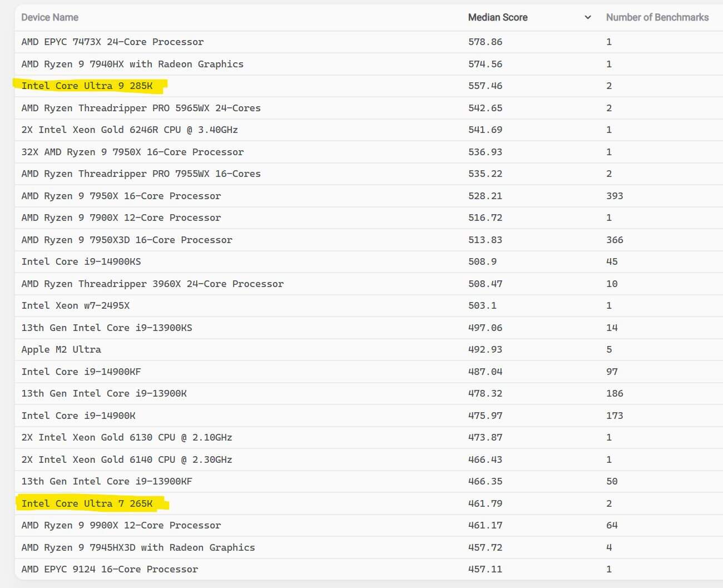
Task: Click median score 513.83
Action: click(x=485, y=240)
